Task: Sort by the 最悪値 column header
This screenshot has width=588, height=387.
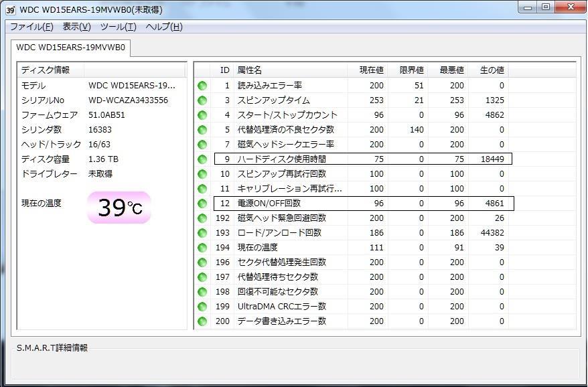Action: pyautogui.click(x=448, y=70)
